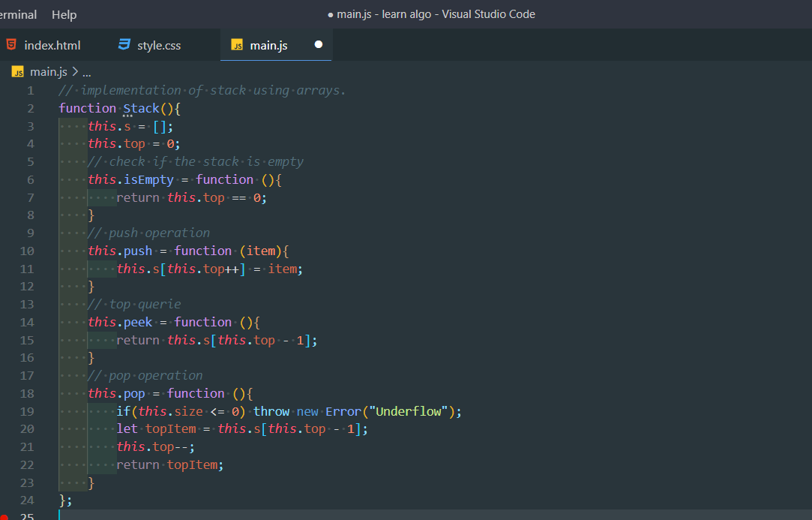The width and height of the screenshot is (812, 520).
Task: Click 'throw' keyword on line 19
Action: coord(271,411)
